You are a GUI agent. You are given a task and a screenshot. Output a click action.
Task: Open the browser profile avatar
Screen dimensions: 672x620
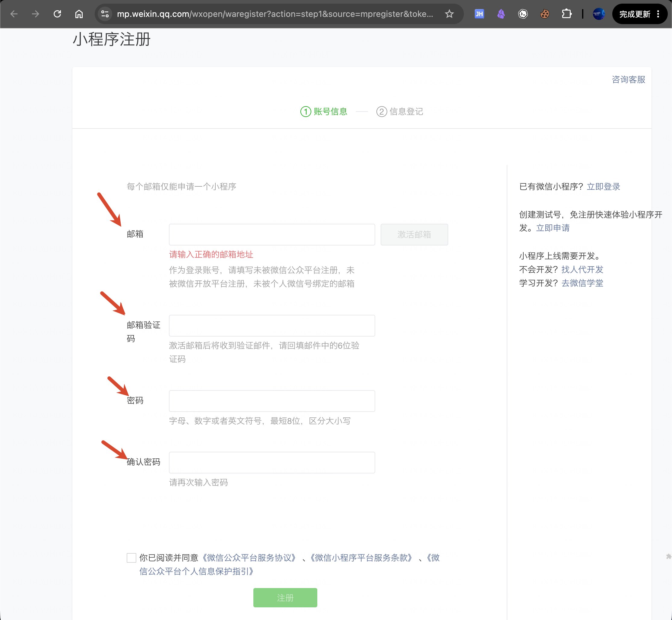[x=599, y=14]
